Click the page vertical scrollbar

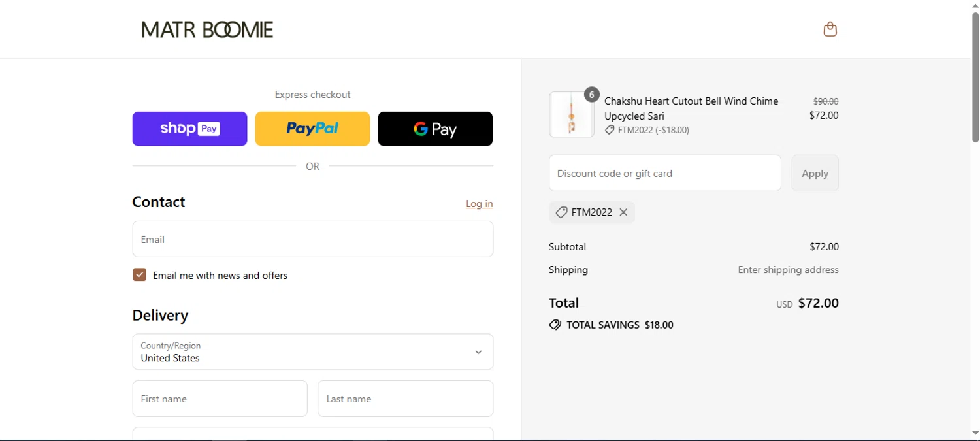coord(975,78)
